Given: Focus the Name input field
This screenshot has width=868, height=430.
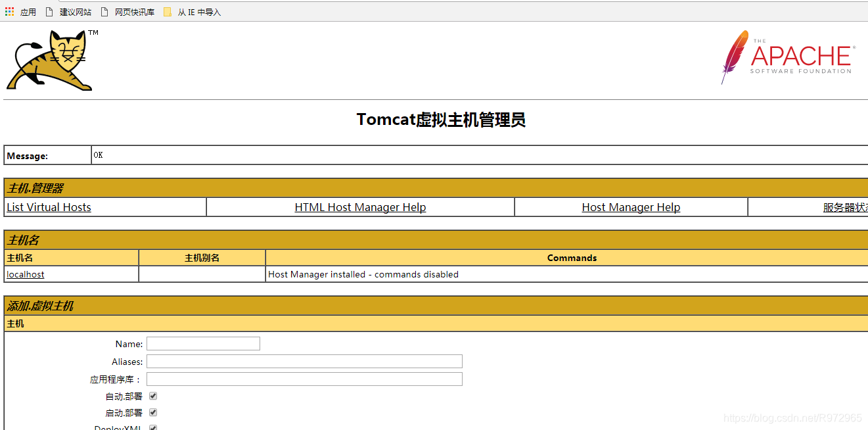Looking at the screenshot, I should click(x=203, y=343).
